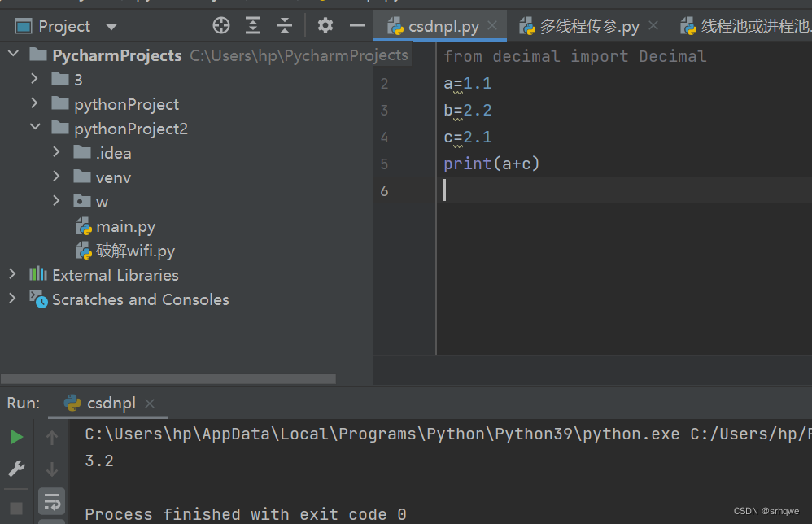Image resolution: width=812 pixels, height=524 pixels.
Task: Select opened file in Project view
Action: tap(220, 25)
